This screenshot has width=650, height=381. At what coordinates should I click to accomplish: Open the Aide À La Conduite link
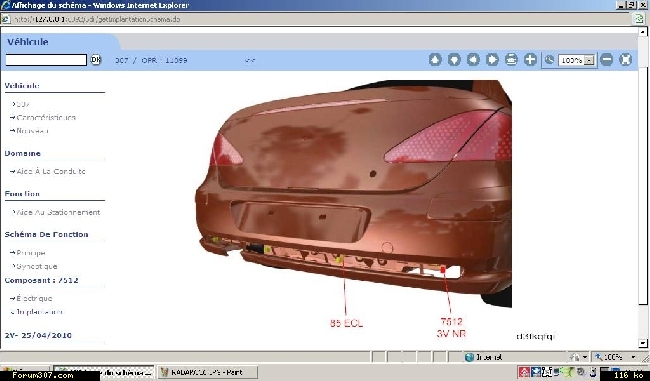pyautogui.click(x=51, y=171)
